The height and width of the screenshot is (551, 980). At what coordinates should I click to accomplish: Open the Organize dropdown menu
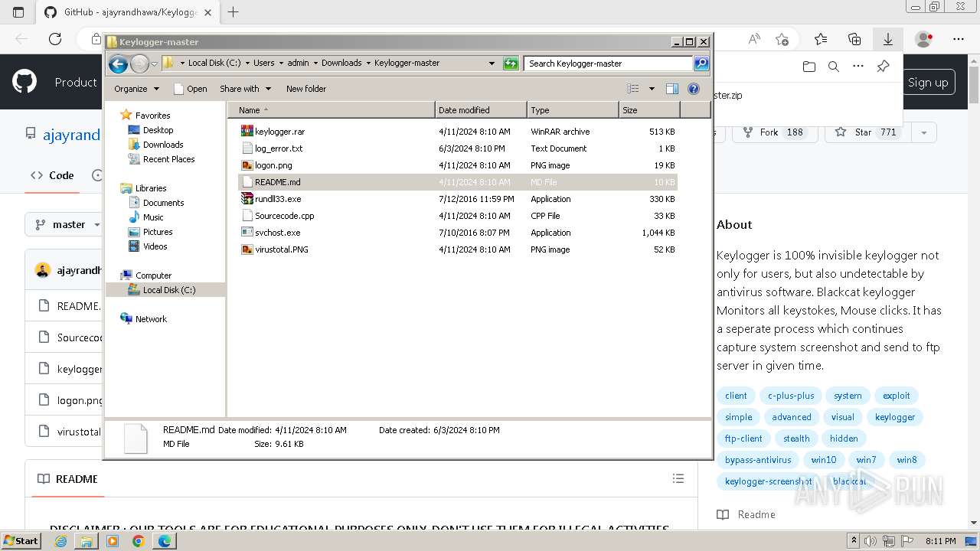pos(136,89)
